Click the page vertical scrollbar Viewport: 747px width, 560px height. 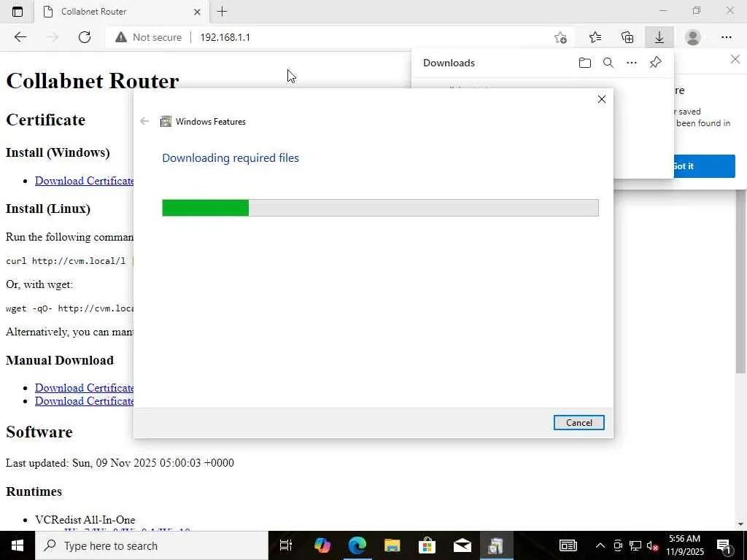click(741, 281)
